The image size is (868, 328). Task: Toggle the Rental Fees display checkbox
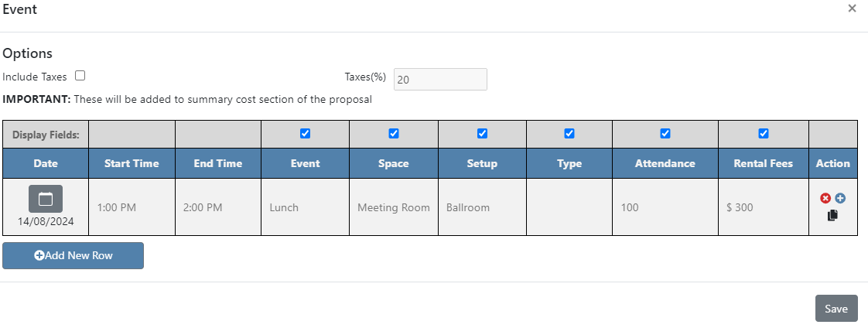click(x=764, y=133)
